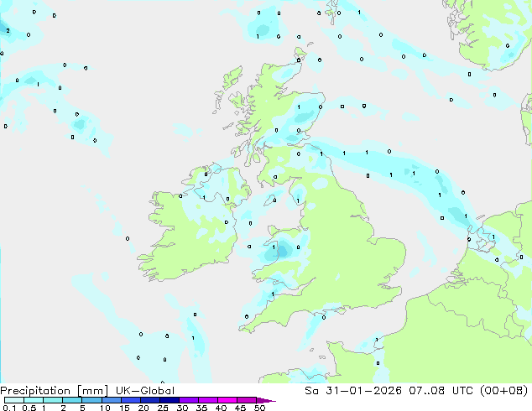The image size is (532, 411).
Task: Select the 5–10 mm legend color swatch
Action: pyautogui.click(x=91, y=400)
